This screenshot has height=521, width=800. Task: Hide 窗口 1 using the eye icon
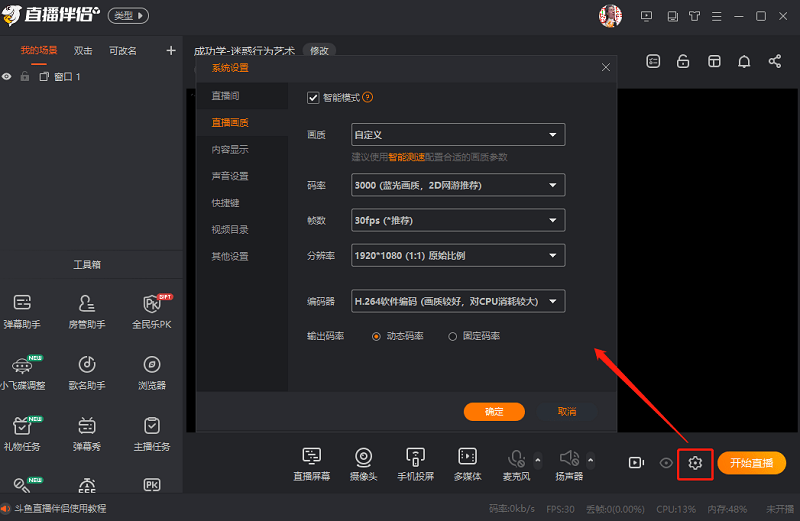(7, 77)
